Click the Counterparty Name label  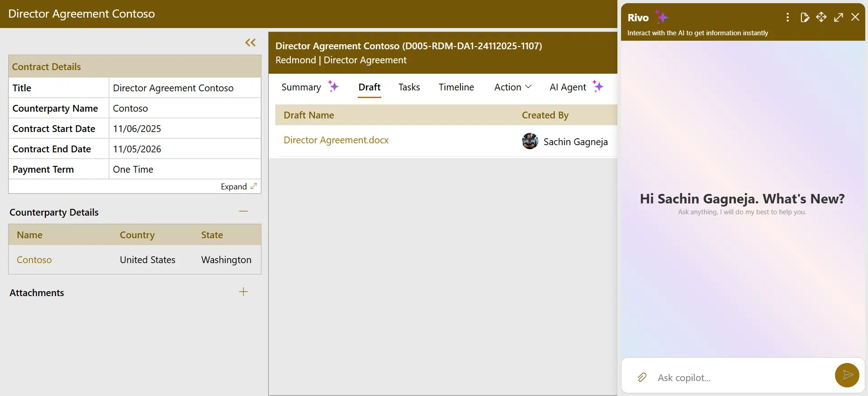[55, 108]
